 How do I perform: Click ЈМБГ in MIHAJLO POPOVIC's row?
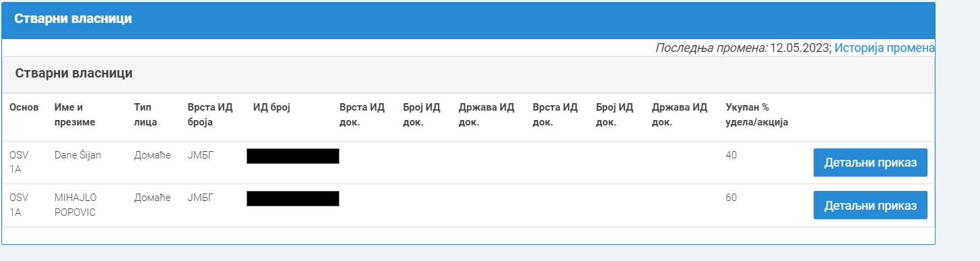[200, 198]
